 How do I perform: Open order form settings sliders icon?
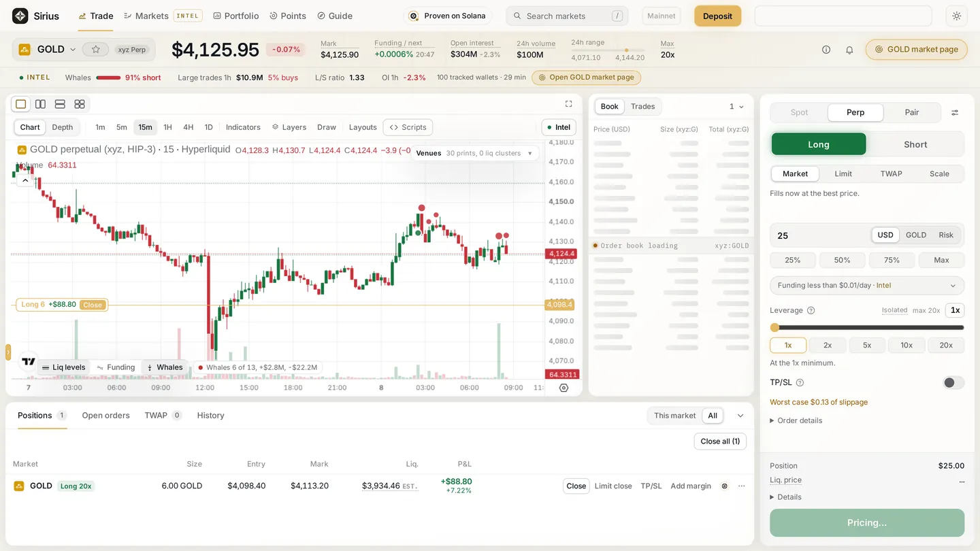(x=955, y=113)
